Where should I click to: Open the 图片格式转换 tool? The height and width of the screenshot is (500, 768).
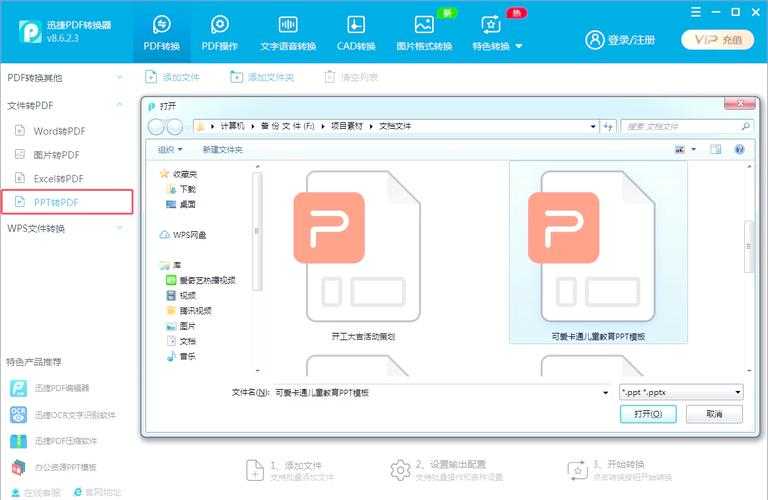pos(424,32)
